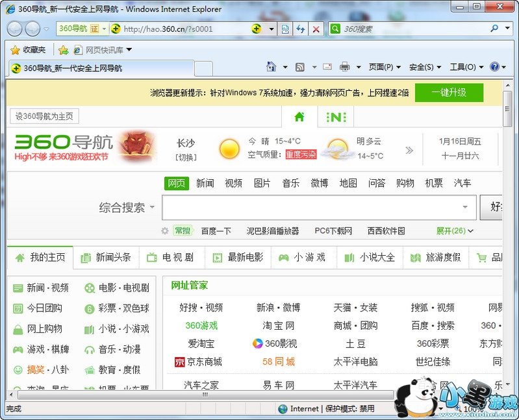This screenshot has height=420, width=519.
Task: Click the 重度污染 air quality badge
Action: point(301,154)
